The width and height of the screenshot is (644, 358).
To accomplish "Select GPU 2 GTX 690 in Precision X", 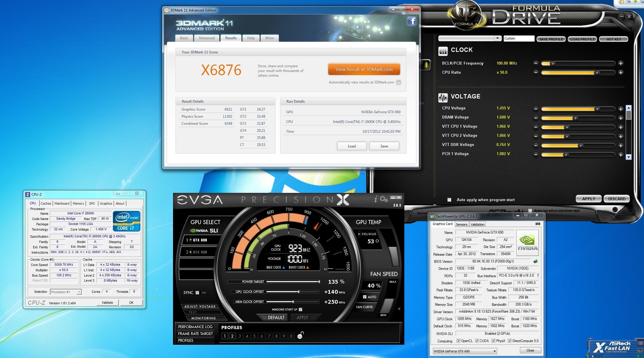I will click(198, 252).
